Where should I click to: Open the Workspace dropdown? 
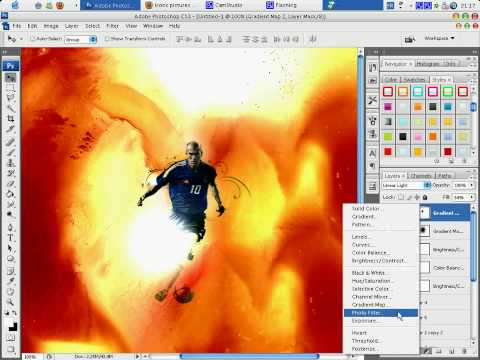point(439,38)
